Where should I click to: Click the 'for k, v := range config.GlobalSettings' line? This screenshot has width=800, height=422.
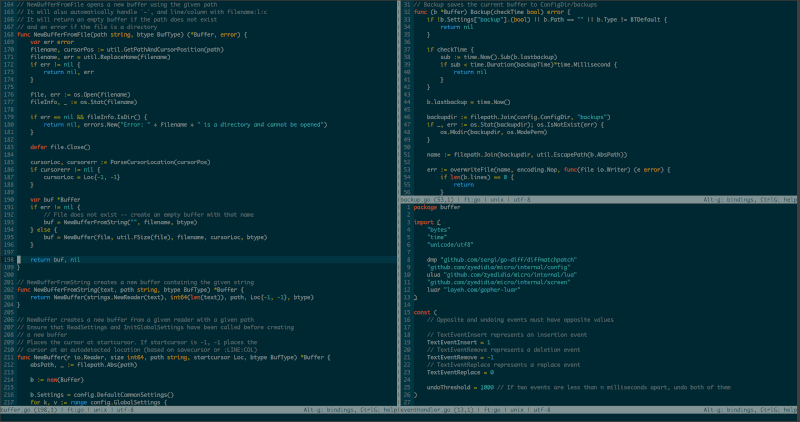(98, 402)
